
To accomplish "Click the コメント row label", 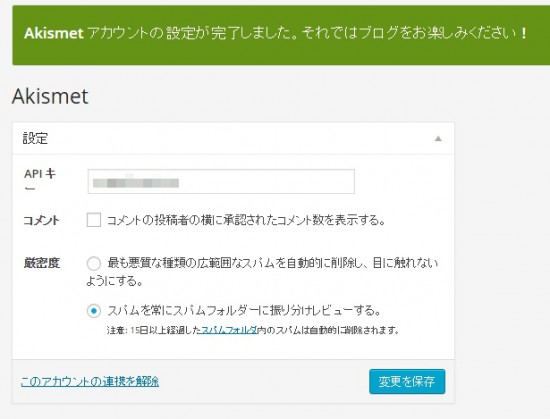I will point(41,221).
